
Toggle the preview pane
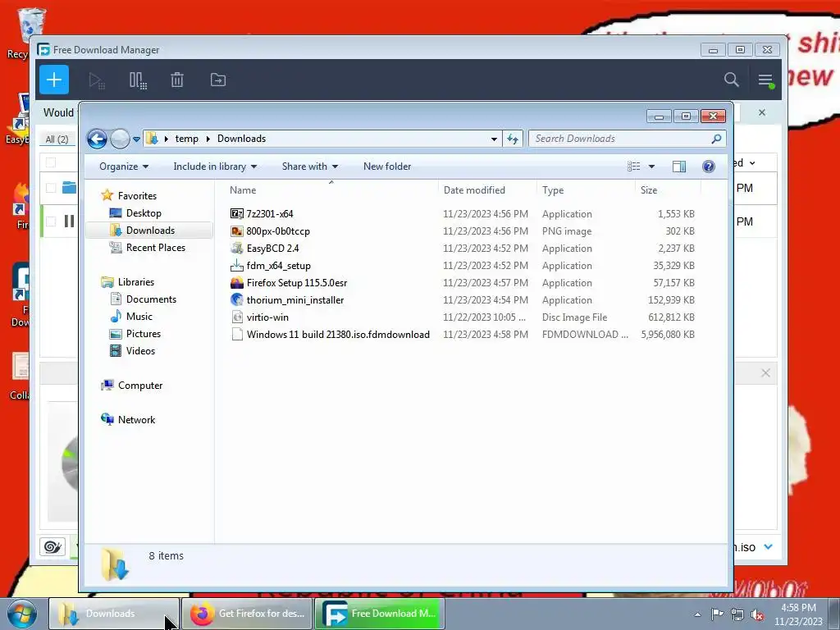tap(679, 167)
